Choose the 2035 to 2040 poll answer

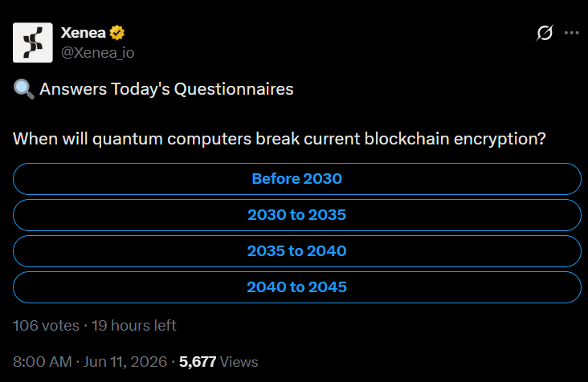tap(297, 251)
